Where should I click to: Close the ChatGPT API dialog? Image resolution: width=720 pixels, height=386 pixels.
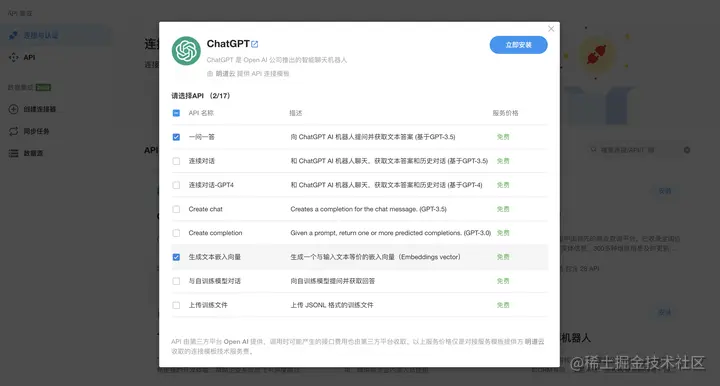[x=551, y=29]
